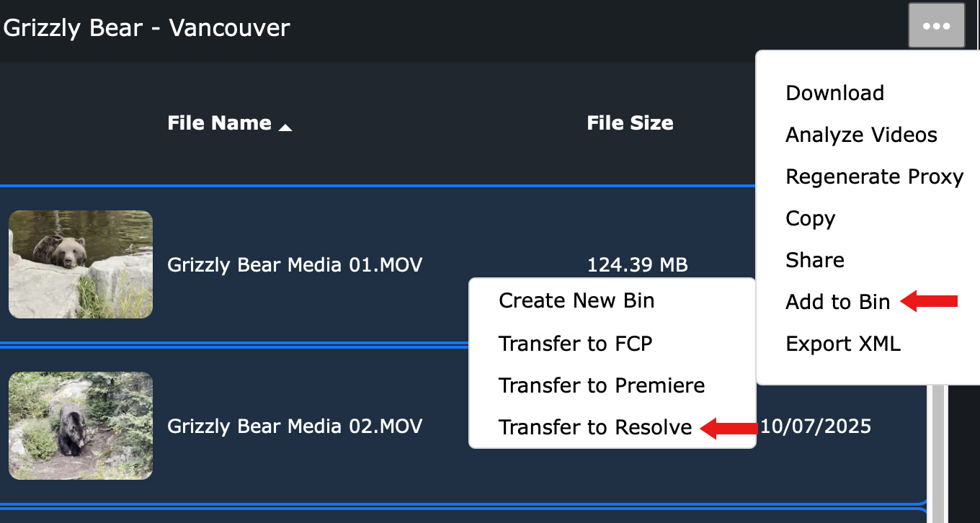Choose Transfer to FCP option

coord(575,344)
